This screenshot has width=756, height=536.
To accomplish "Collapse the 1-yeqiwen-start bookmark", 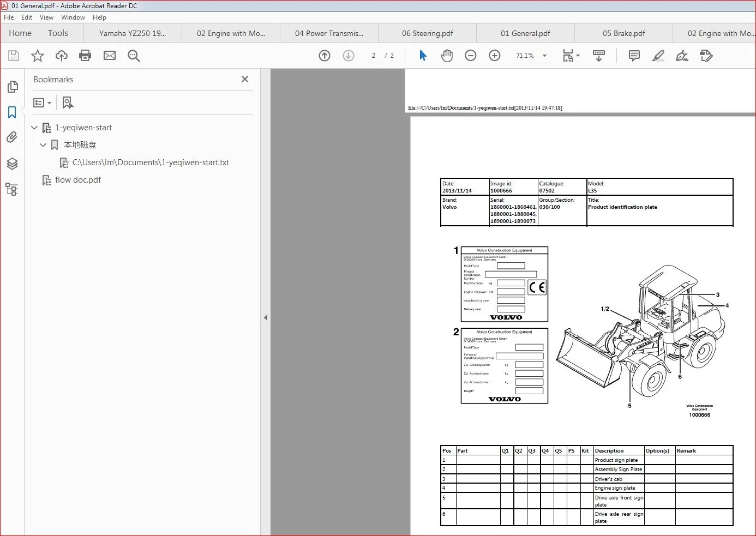I will (x=34, y=128).
